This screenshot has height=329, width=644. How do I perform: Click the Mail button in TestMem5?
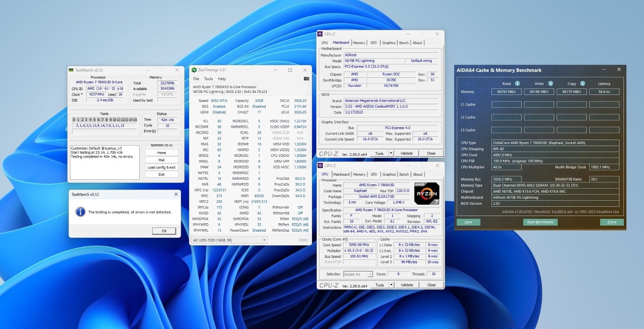pos(161,160)
